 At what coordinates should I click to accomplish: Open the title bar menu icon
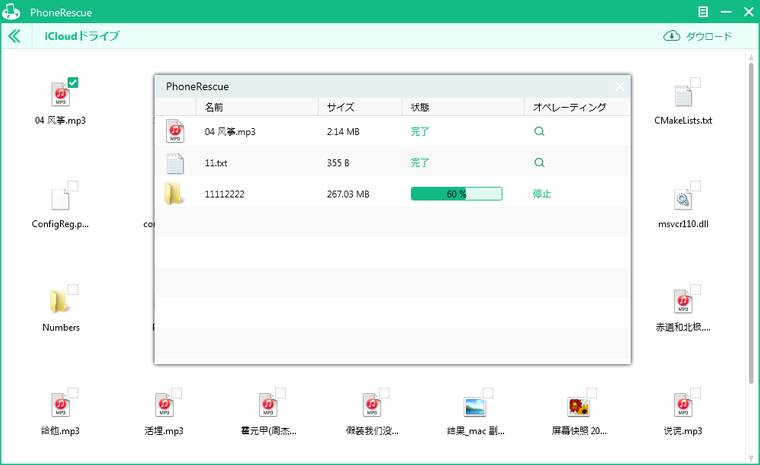point(703,12)
